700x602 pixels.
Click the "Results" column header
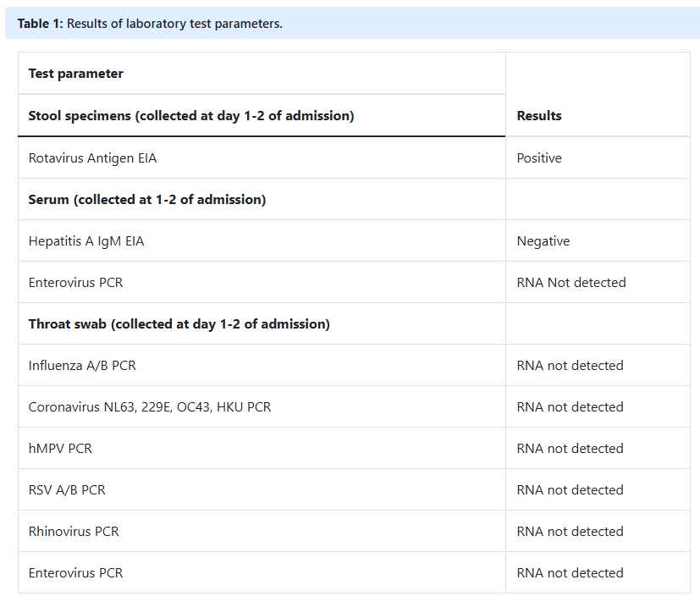click(x=539, y=115)
